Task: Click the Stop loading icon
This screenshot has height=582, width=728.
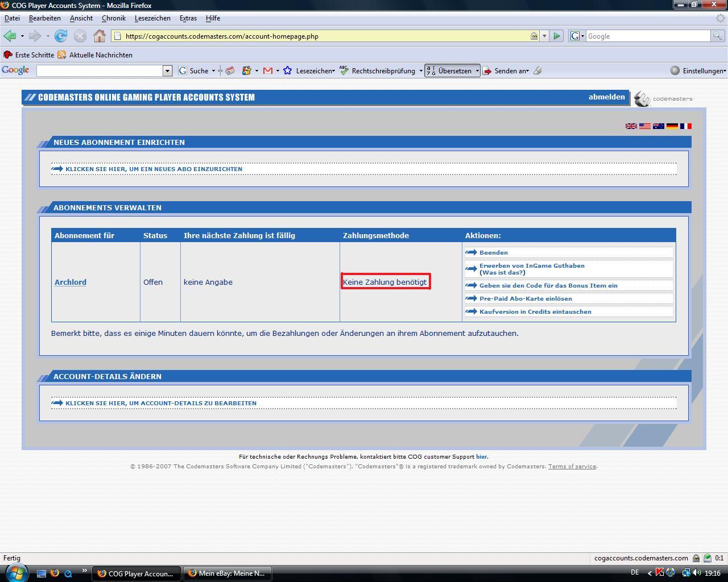Action: (80, 36)
